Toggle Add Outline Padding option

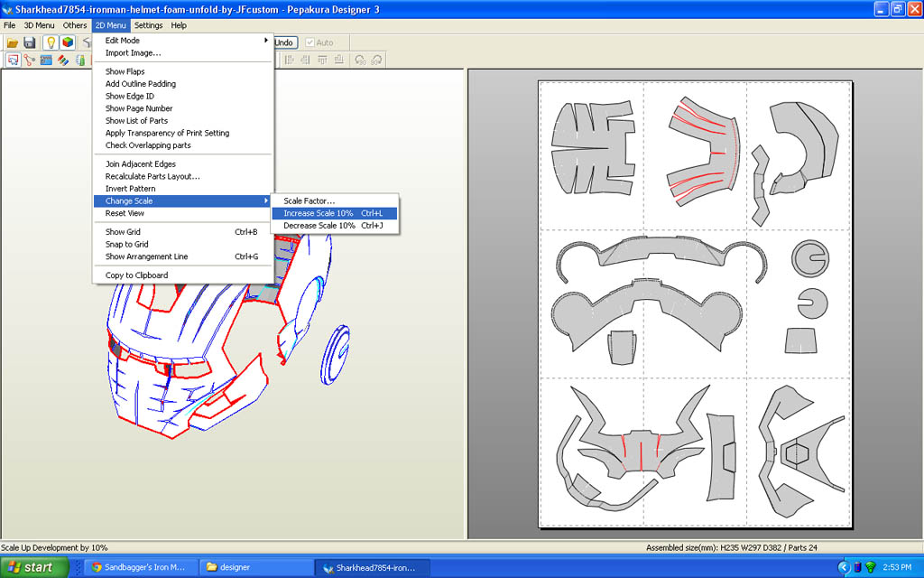(x=183, y=84)
